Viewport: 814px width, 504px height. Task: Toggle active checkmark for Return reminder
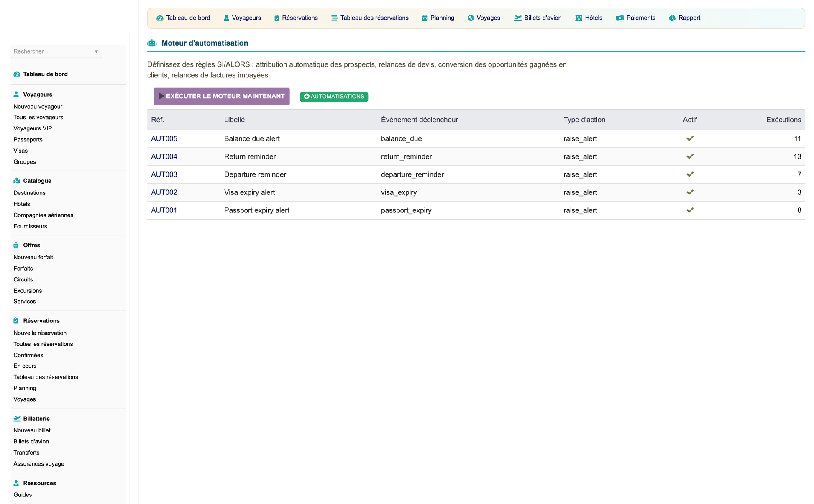[x=690, y=156]
